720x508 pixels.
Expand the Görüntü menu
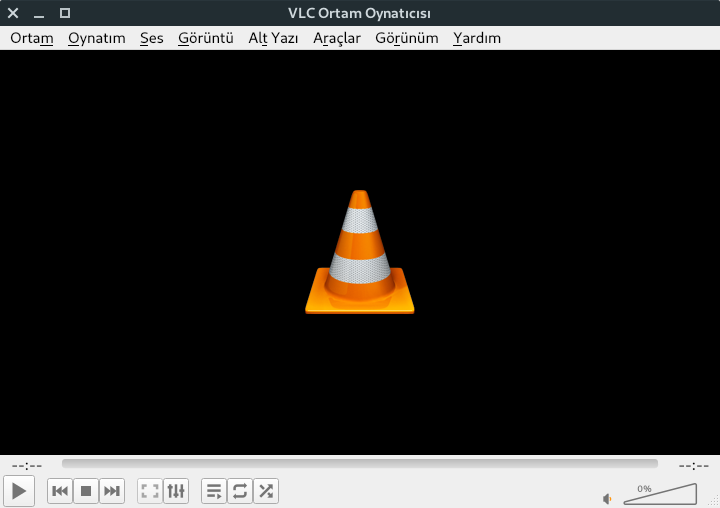[206, 38]
